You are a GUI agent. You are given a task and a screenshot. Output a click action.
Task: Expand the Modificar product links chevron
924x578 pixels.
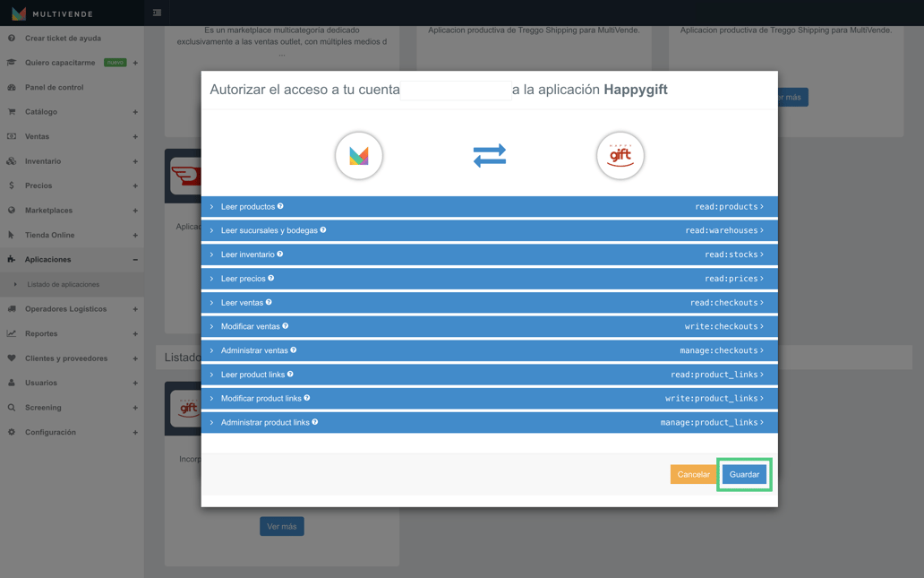tap(211, 398)
